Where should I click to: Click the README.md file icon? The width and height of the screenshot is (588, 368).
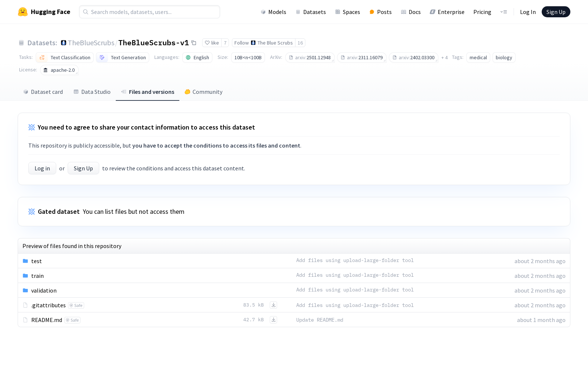25,320
